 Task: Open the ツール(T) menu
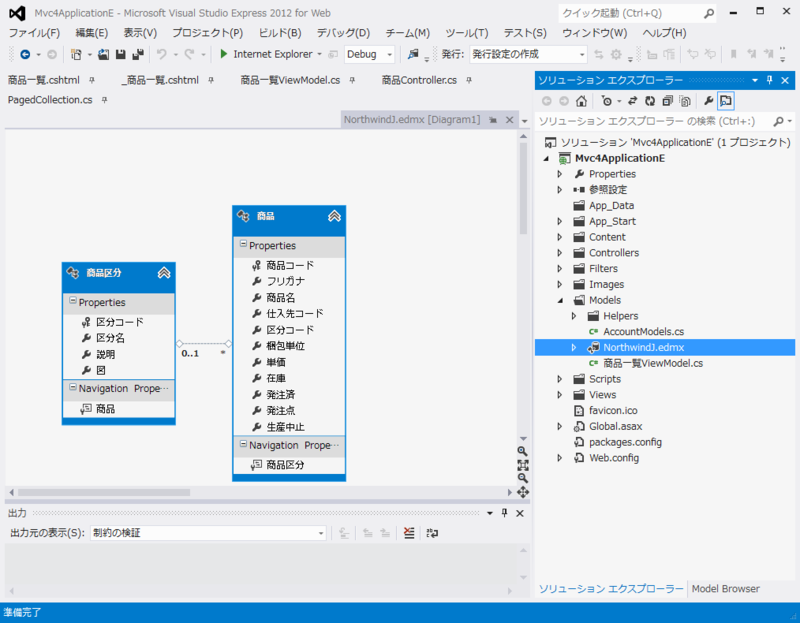click(x=466, y=33)
